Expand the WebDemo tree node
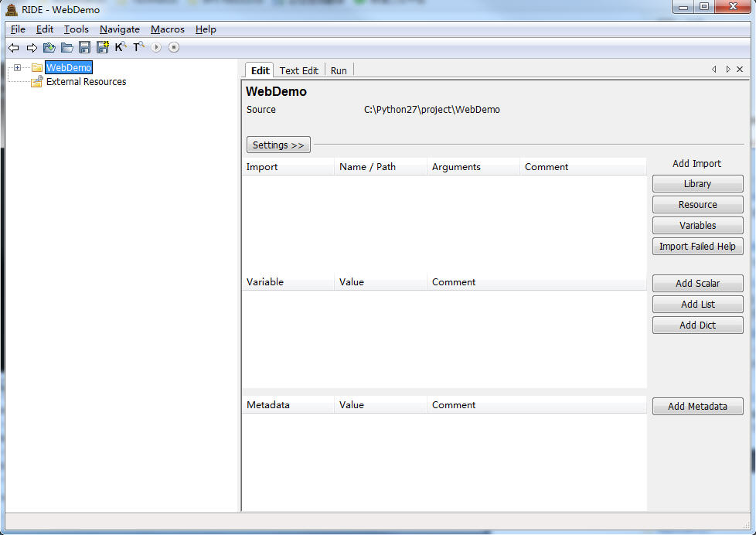This screenshot has height=535, width=756. pos(17,67)
